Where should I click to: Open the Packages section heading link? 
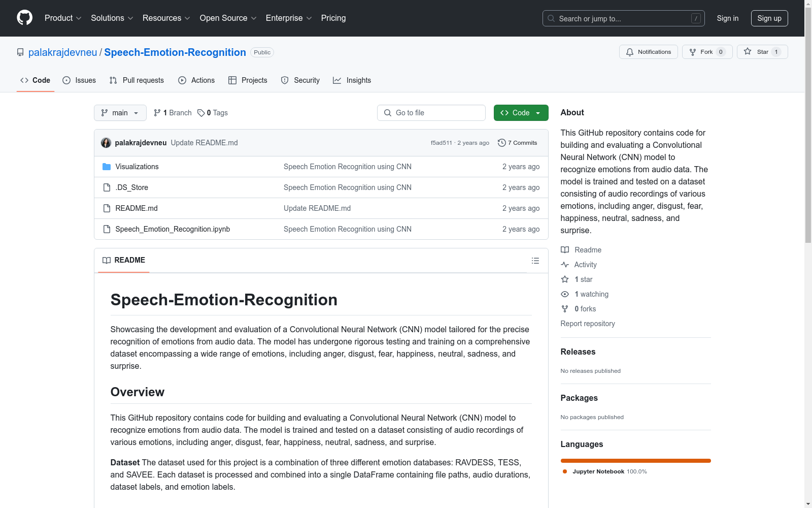(x=579, y=398)
